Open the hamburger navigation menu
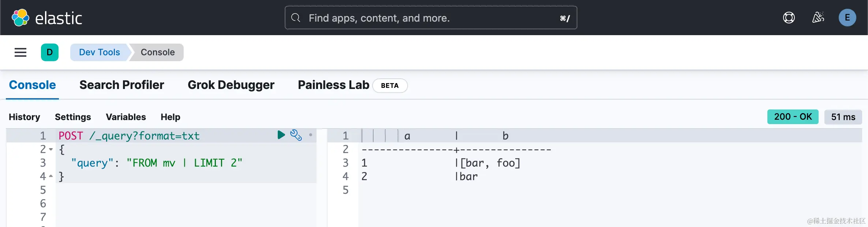The image size is (868, 227). point(20,52)
